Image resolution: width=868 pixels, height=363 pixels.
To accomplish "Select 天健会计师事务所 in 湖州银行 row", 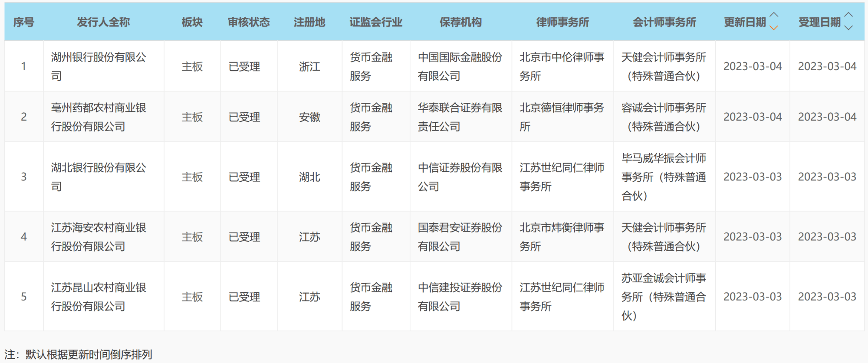I will point(664,66).
